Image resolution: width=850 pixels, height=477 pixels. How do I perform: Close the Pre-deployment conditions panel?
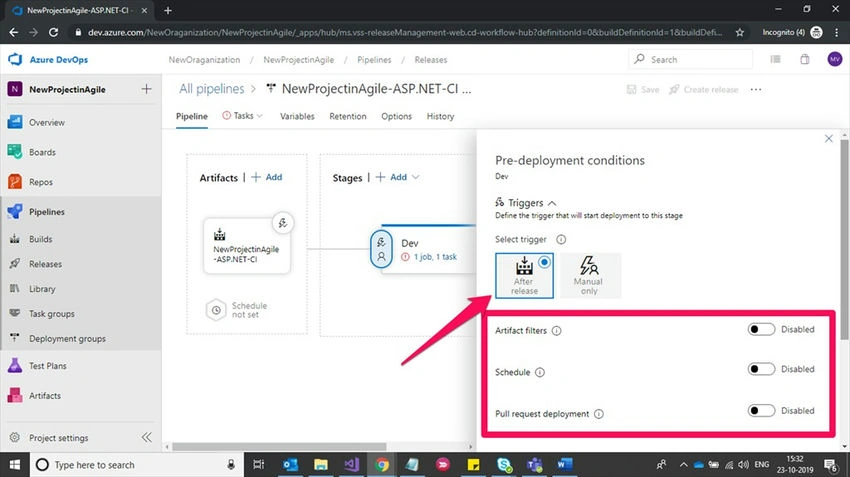(x=829, y=139)
